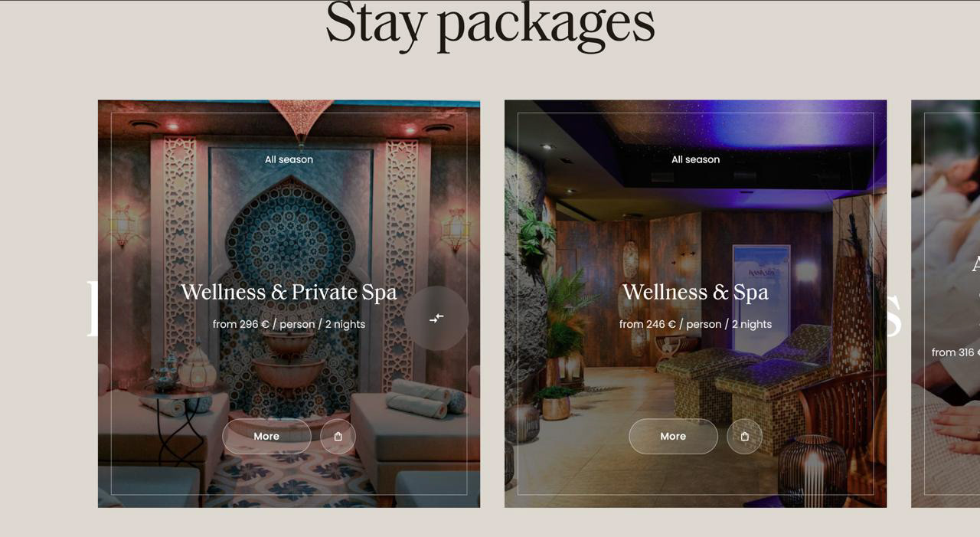This screenshot has width=980, height=537.
Task: Click the partially visible third package card
Action: tap(946, 303)
